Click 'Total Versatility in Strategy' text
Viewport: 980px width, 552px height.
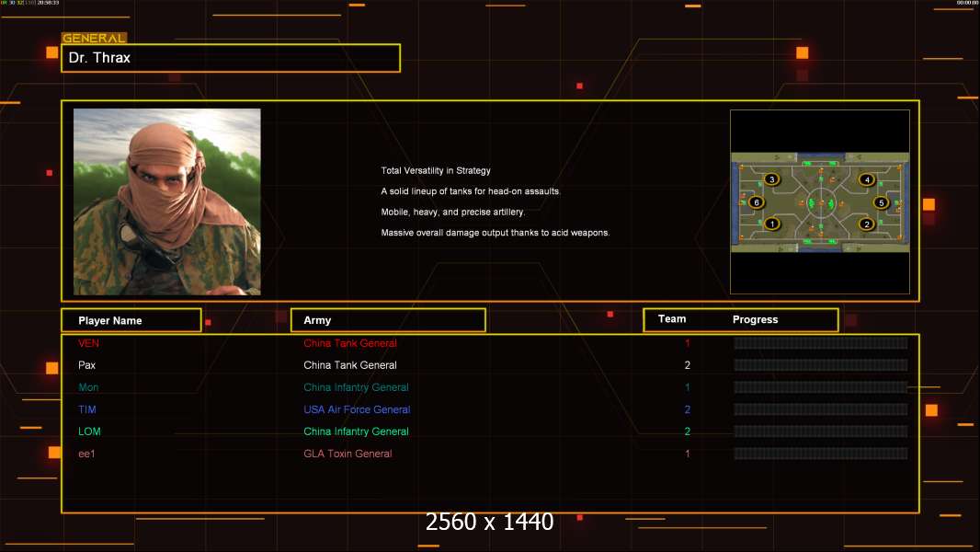point(436,171)
